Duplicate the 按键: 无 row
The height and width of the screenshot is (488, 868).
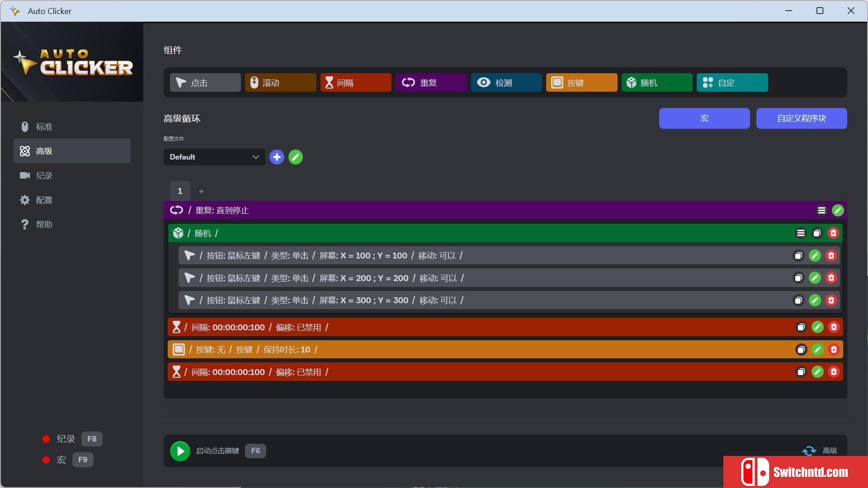[801, 350]
